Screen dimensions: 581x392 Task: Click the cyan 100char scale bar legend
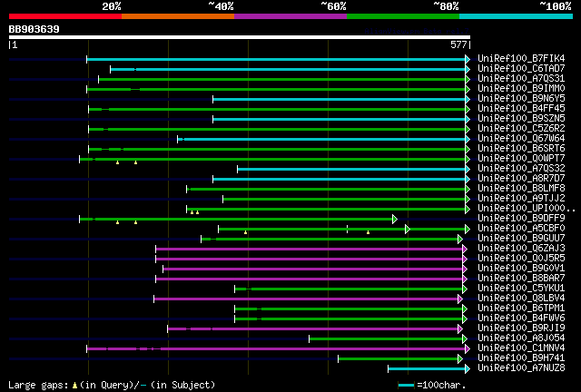coord(406,386)
